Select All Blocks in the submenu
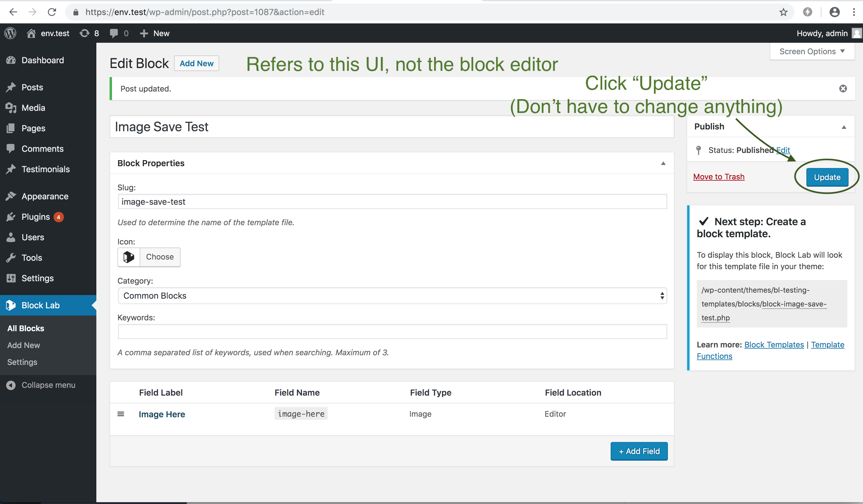863x504 pixels. [x=26, y=328]
